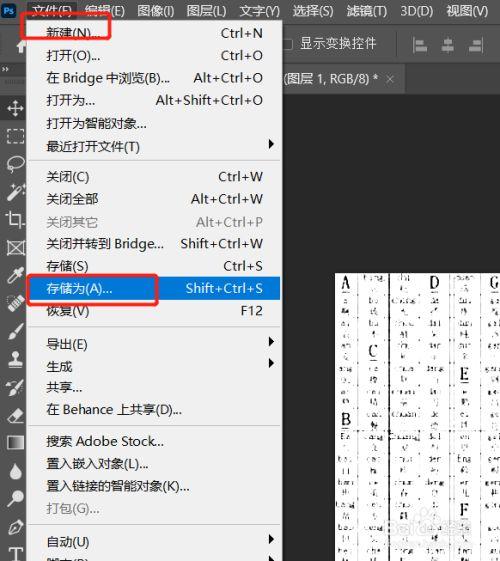Select the Dodge tool
The height and width of the screenshot is (561, 500).
coord(15,498)
